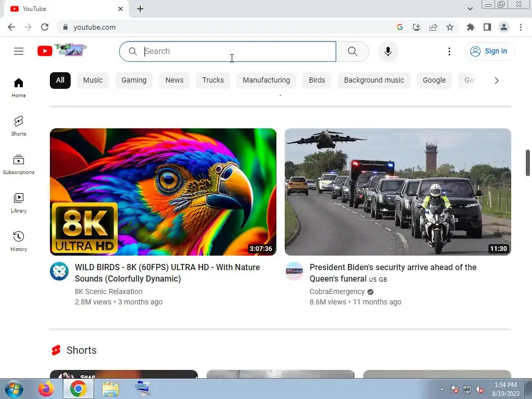Open YouTube settings three-dot menu
Screen dimensions: 532x399
[x=449, y=51]
